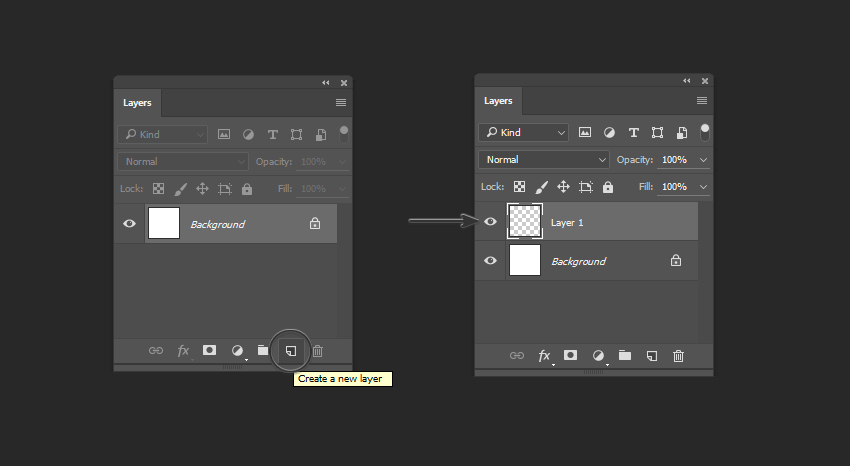
Task: Open panel menu in right Layers panel
Action: pyautogui.click(x=702, y=100)
